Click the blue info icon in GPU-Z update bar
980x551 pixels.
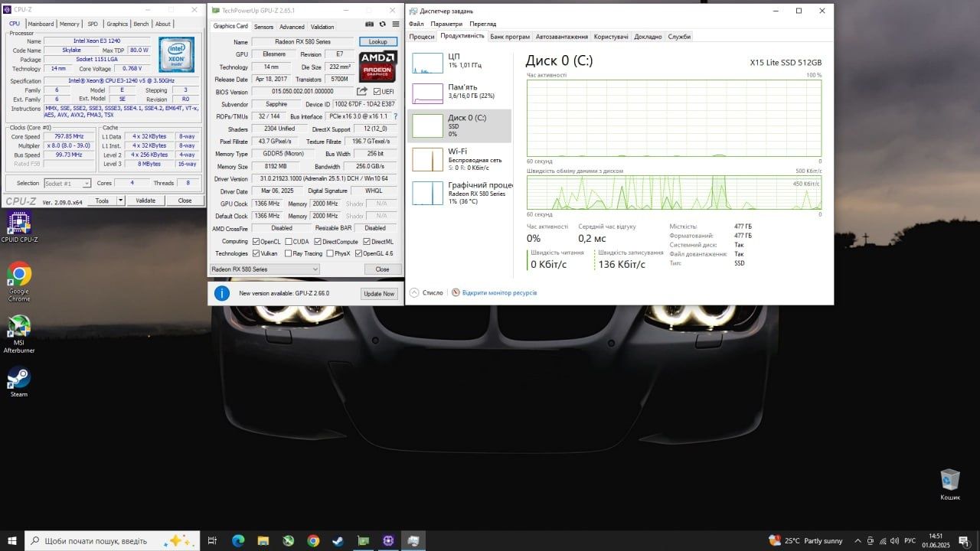[x=222, y=293]
